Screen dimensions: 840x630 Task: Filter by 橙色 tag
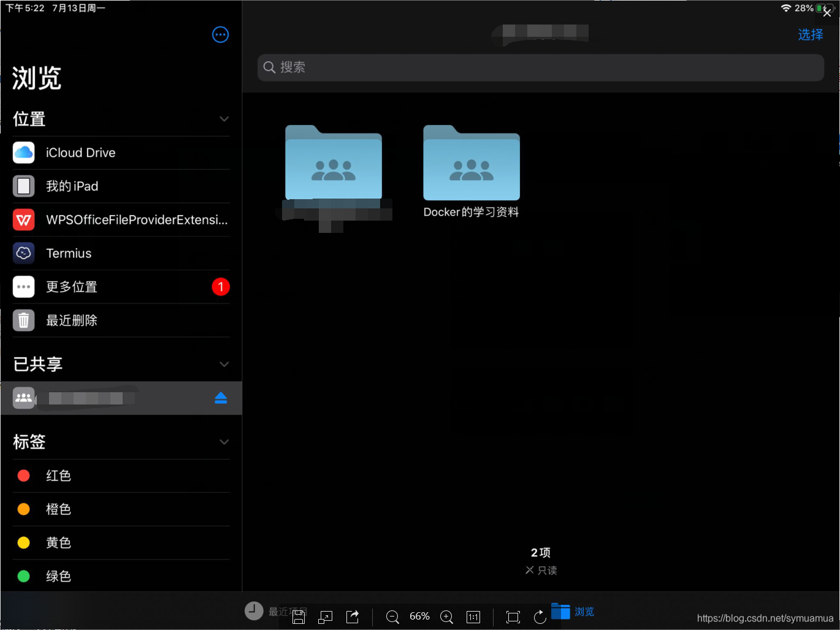coord(121,509)
